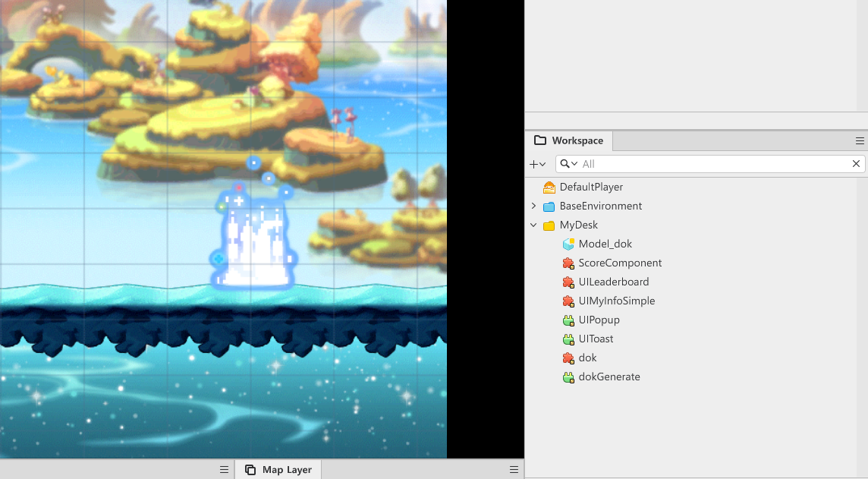The width and height of the screenshot is (868, 479).
Task: Select the MyDesk folder entry
Action: [x=578, y=225]
